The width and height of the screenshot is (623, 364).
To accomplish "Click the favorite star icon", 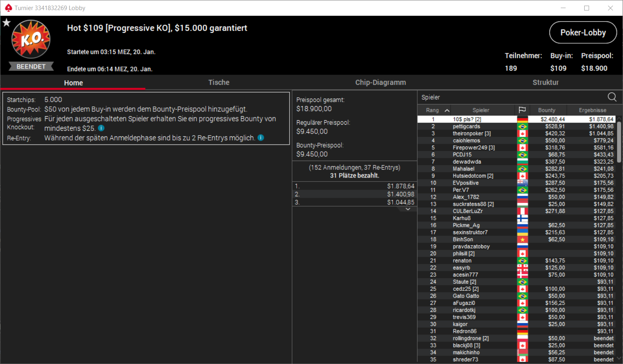I will click(x=6, y=23).
